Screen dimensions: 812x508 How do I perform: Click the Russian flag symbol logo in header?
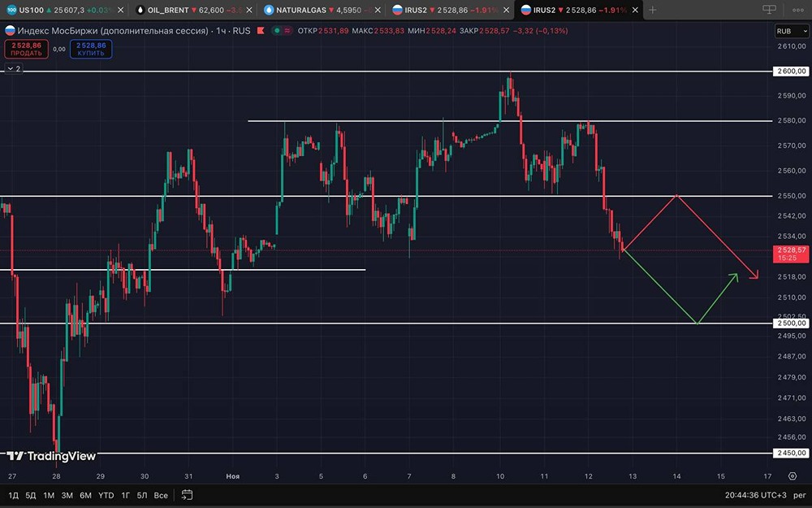pyautogui.click(x=10, y=31)
